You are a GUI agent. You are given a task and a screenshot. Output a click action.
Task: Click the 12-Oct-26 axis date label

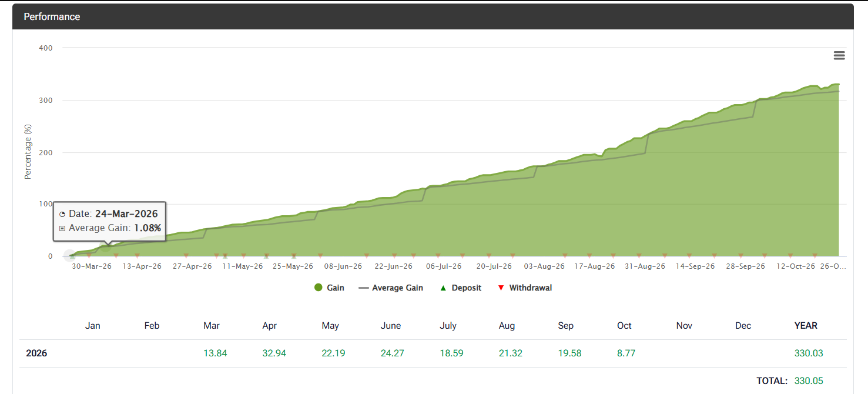(x=796, y=266)
